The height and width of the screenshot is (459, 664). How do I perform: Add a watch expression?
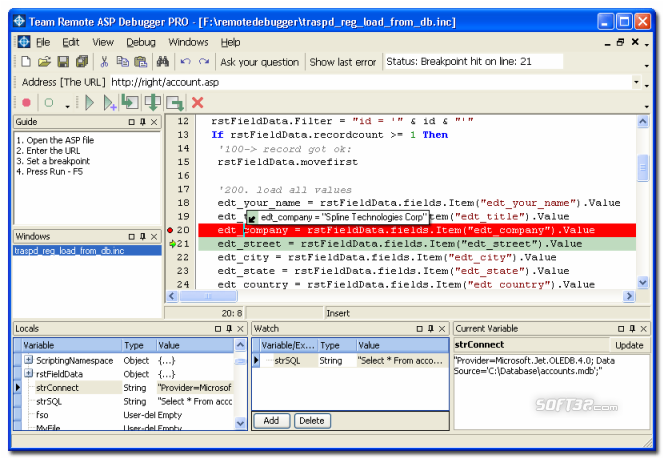271,420
